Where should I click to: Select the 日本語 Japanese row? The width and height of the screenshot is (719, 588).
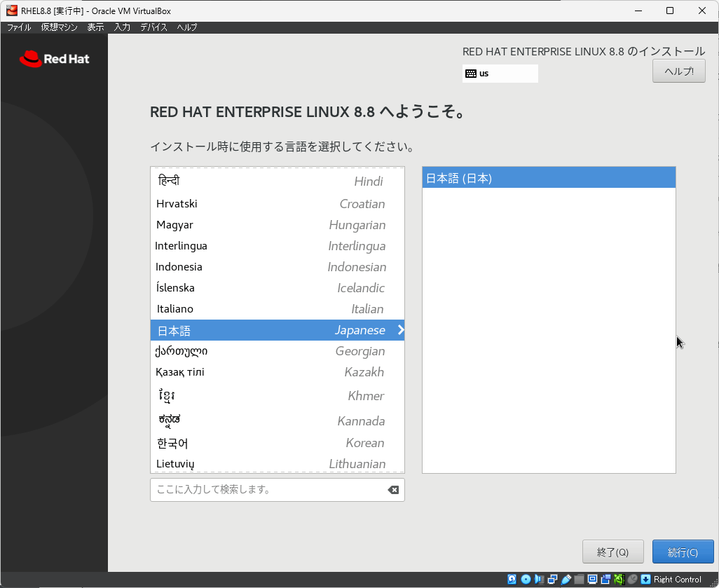278,330
